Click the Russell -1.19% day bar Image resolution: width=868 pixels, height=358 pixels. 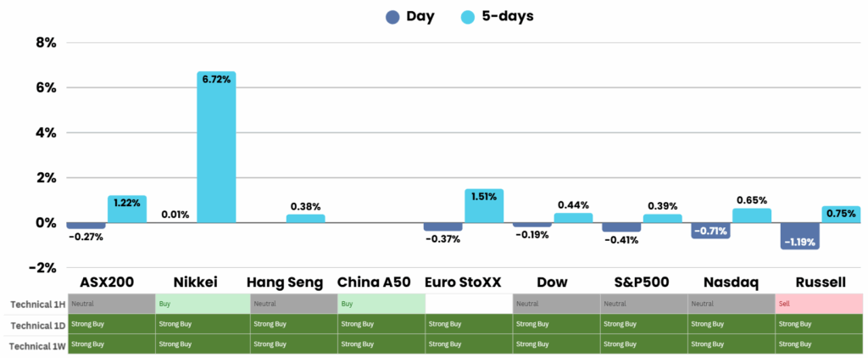click(799, 236)
